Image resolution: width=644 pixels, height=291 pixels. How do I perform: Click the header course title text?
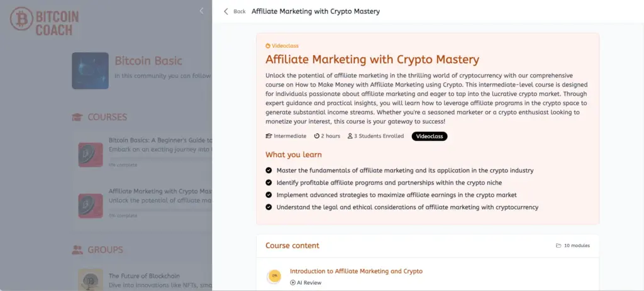click(x=316, y=11)
